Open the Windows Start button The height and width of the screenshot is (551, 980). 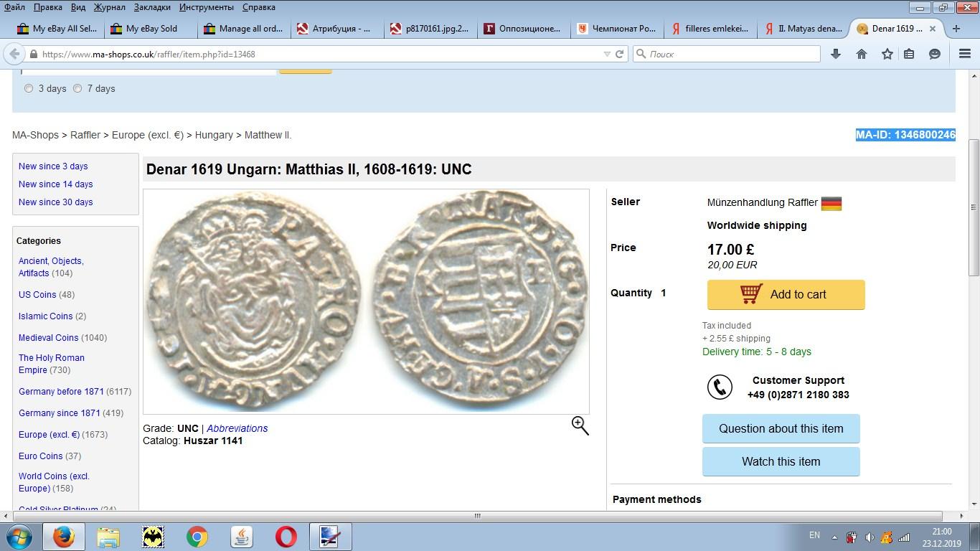pyautogui.click(x=19, y=537)
